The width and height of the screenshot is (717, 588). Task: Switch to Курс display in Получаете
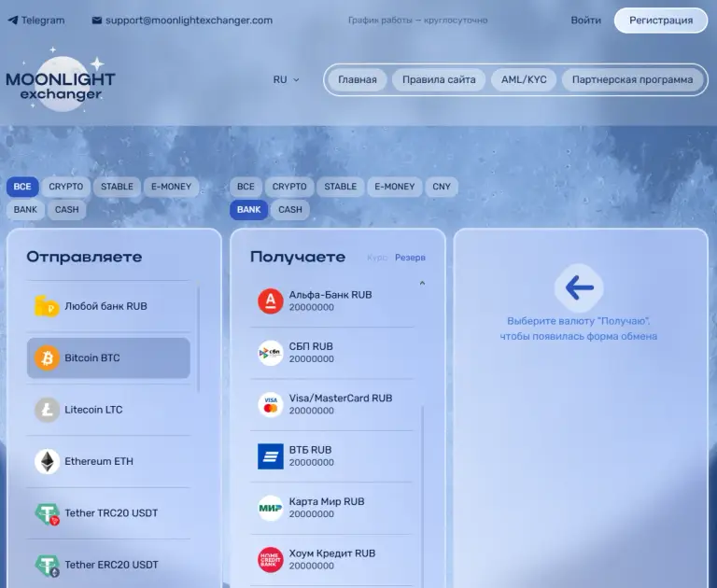377,258
